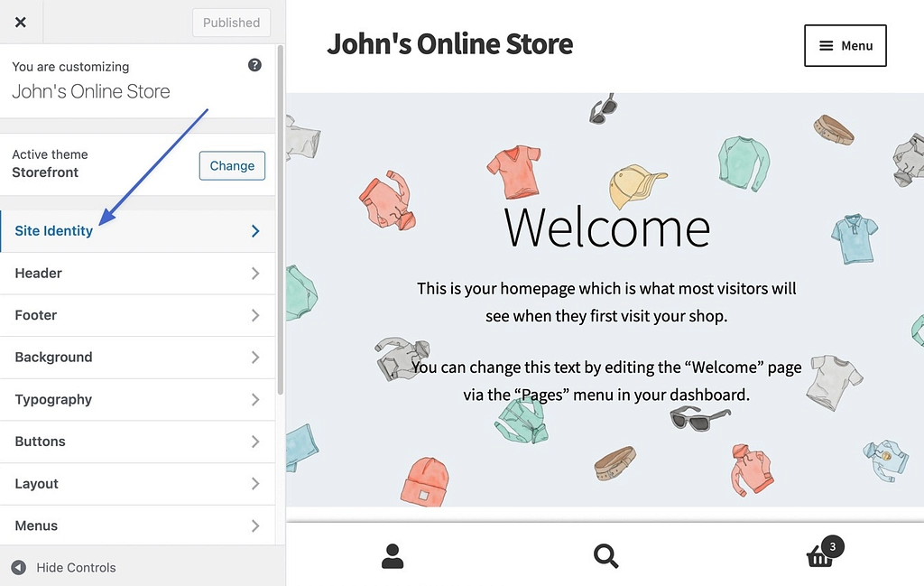Click the Buttons row chevron arrow
Viewport: 924px width, 586px height.
coord(255,442)
